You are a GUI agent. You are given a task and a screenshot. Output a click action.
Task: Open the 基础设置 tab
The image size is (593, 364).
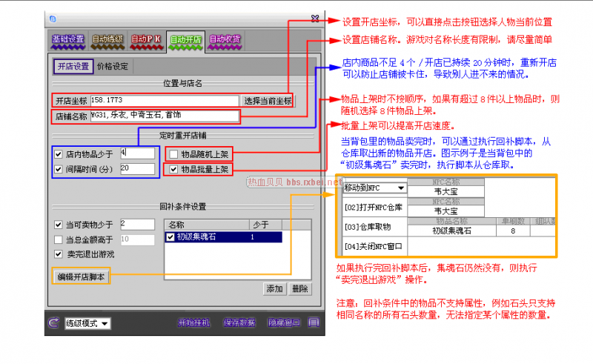pos(67,40)
